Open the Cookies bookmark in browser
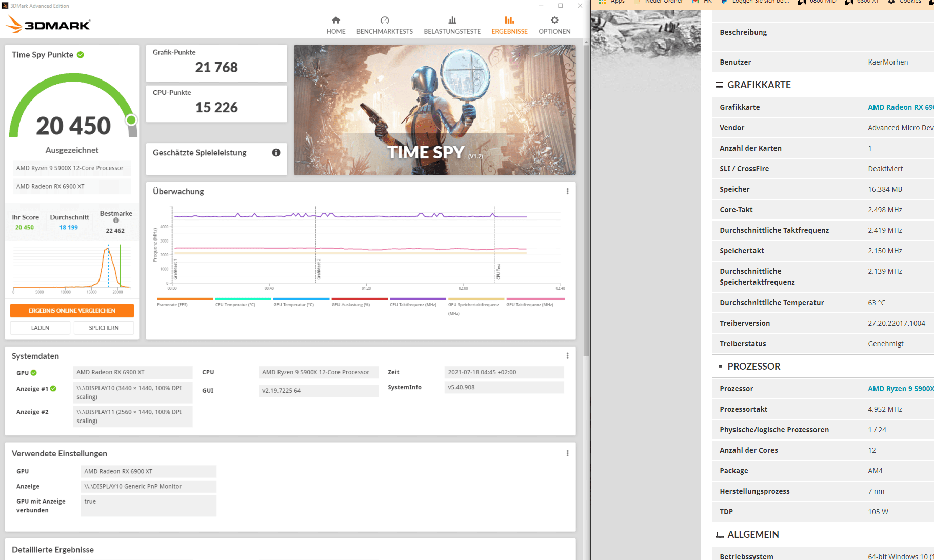 point(905,2)
